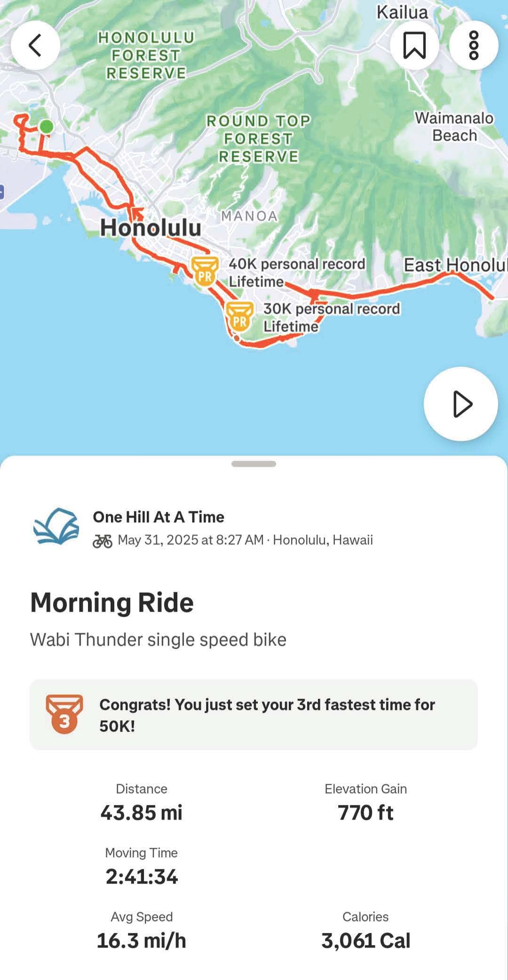The height and width of the screenshot is (980, 508).
Task: Tap the 43.85 mi distance stat
Action: (x=142, y=812)
